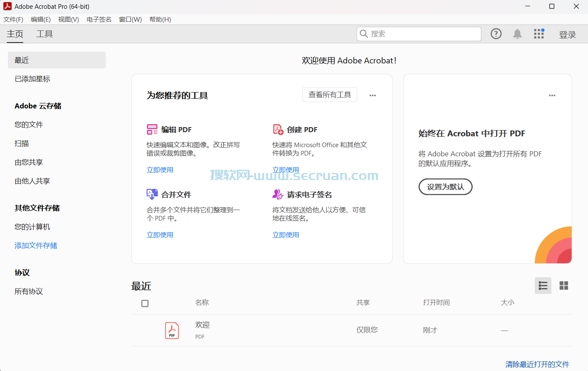This screenshot has height=371, width=588.
Task: Click the 请求电子签名 tool icon
Action: [x=278, y=194]
